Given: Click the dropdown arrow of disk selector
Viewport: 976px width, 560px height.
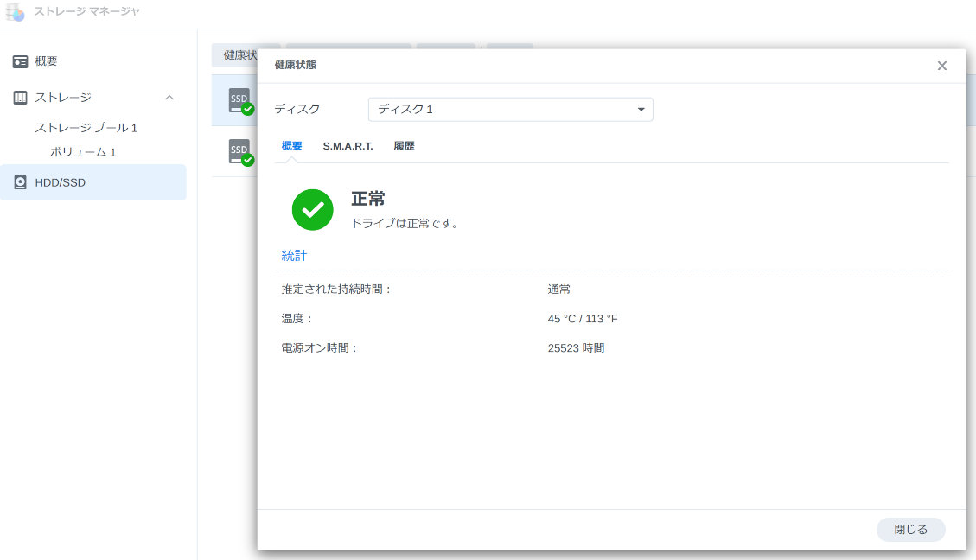Looking at the screenshot, I should (x=641, y=110).
